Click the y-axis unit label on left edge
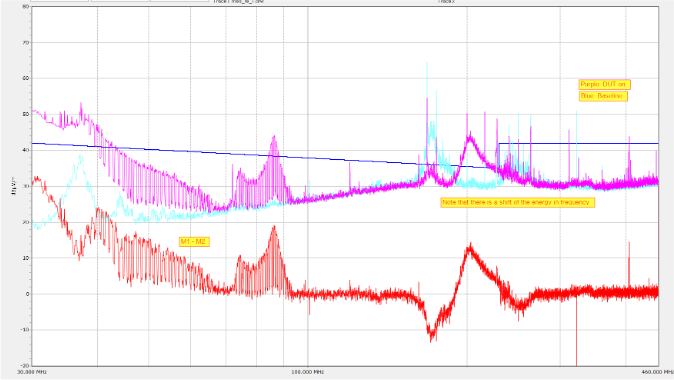This screenshot has width=674, height=380. pos(13,186)
